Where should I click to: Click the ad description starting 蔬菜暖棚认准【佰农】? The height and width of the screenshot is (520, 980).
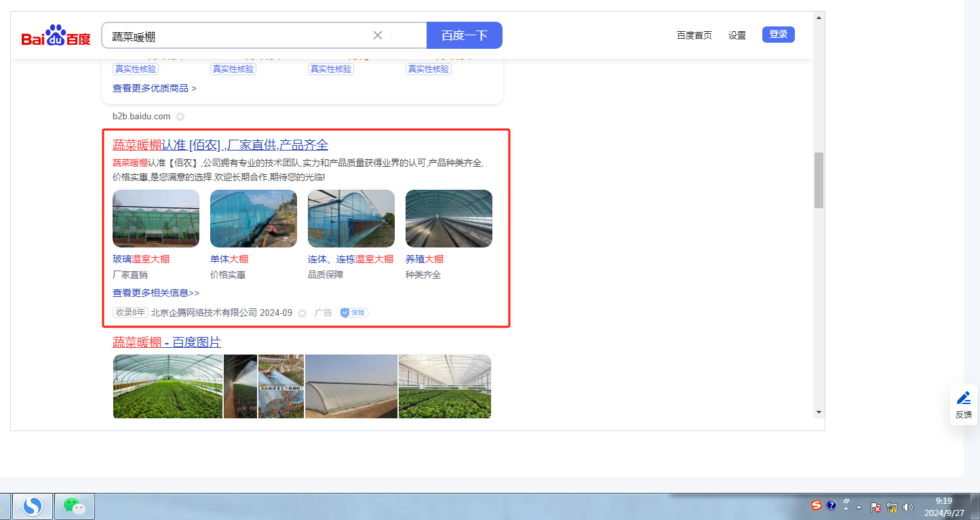pyautogui.click(x=298, y=169)
